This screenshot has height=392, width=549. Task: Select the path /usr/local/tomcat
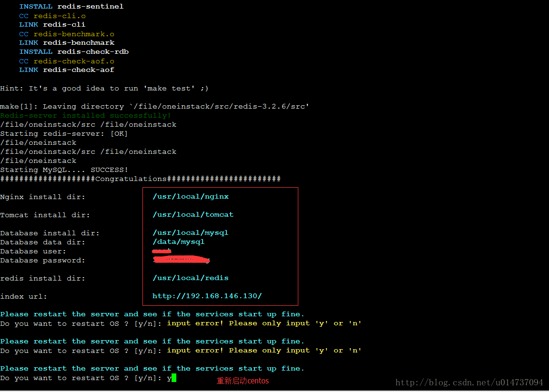pos(193,214)
